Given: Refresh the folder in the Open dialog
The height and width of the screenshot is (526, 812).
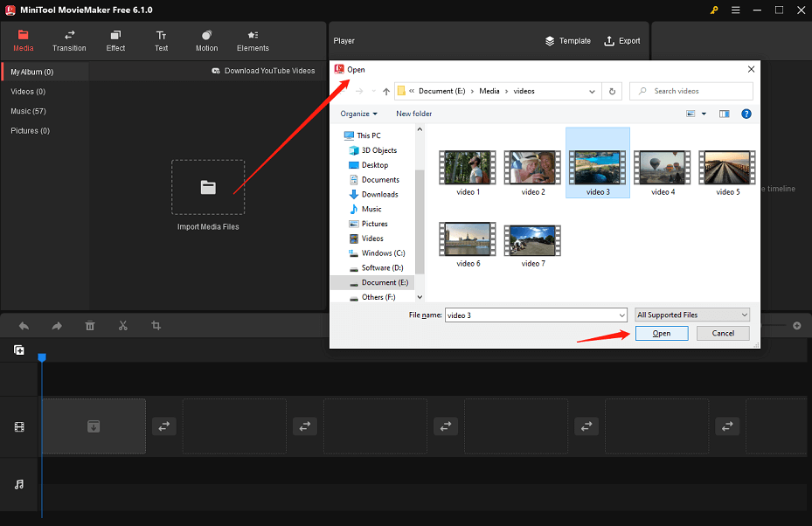Looking at the screenshot, I should coord(613,91).
